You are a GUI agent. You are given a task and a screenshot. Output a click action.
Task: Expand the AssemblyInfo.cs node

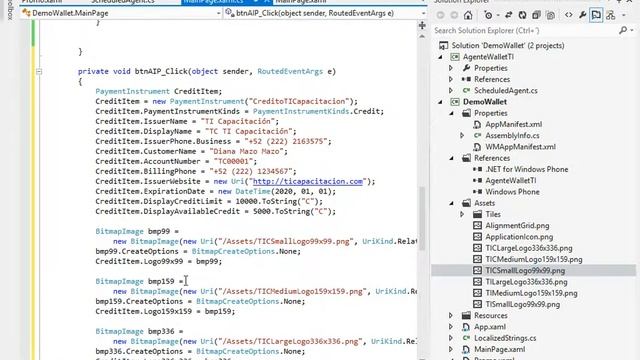[462, 136]
